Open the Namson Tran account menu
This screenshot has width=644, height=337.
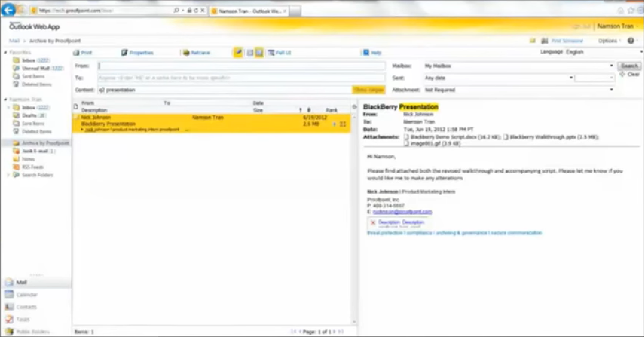(x=617, y=26)
